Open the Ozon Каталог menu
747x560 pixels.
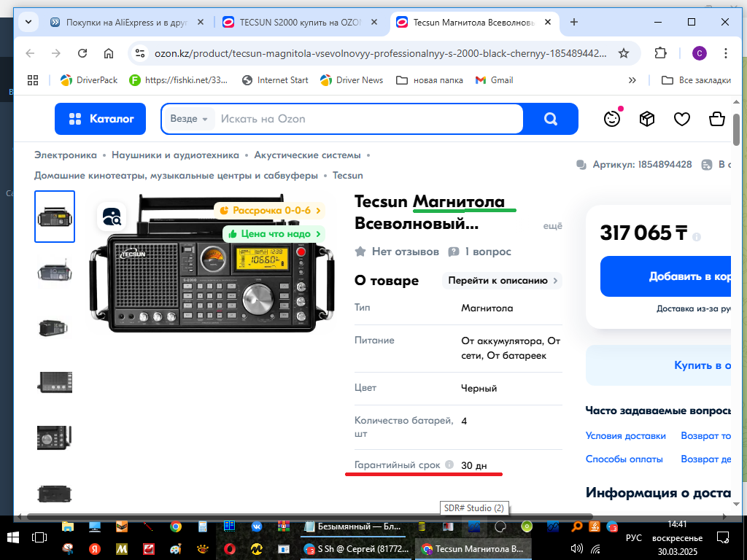click(x=100, y=119)
